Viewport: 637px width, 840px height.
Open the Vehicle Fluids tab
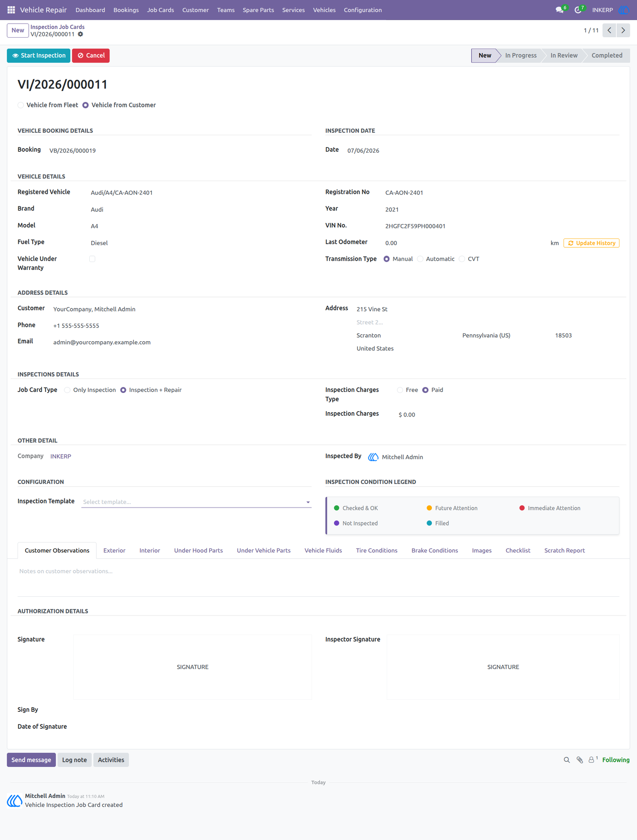coord(323,550)
